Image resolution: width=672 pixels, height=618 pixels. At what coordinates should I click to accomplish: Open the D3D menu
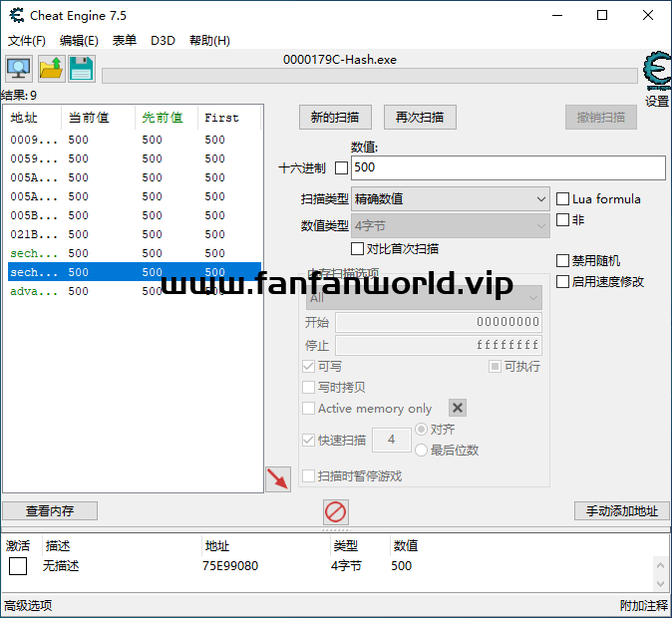click(163, 41)
